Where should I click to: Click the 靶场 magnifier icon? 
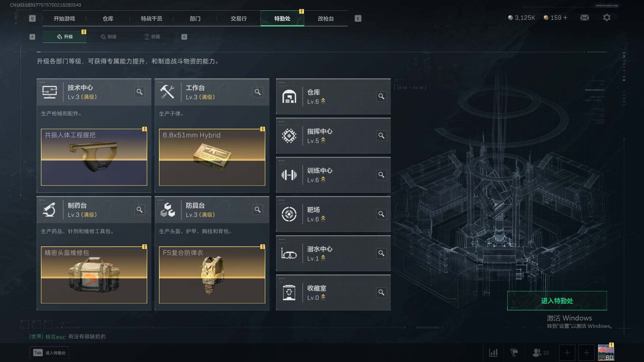381,214
